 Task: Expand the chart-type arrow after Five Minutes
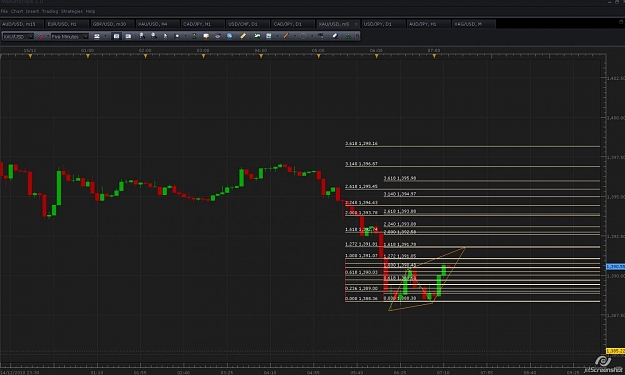(x=105, y=36)
